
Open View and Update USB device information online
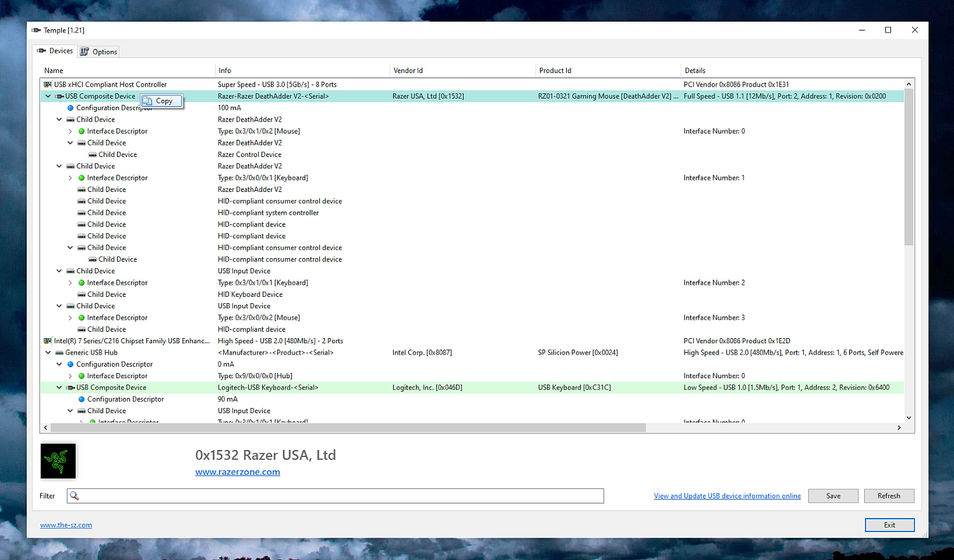pyautogui.click(x=727, y=496)
